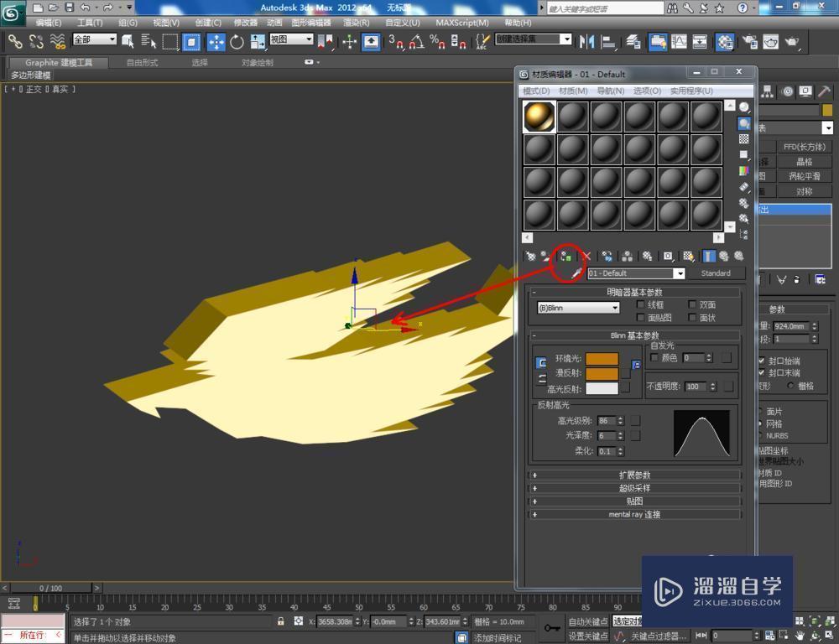This screenshot has width=839, height=644.
Task: Select the assign material to selection icon
Action: coord(565,257)
